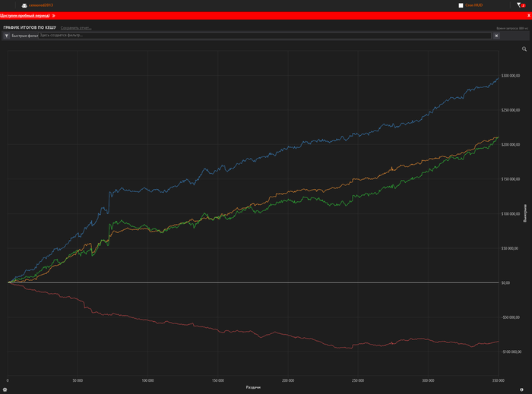The width and height of the screenshot is (532, 394).
Task: Click the magnifier zoom icon above the graph
Action: click(x=524, y=49)
